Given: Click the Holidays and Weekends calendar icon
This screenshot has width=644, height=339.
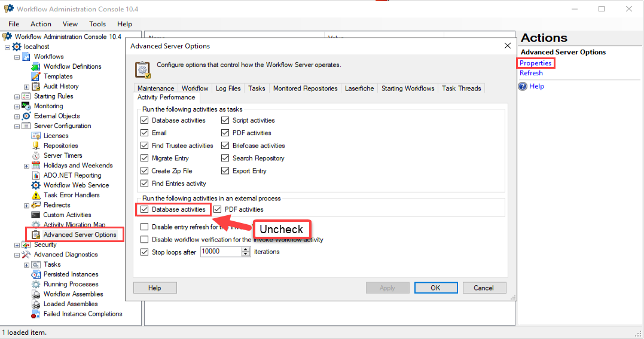Looking at the screenshot, I should coord(36,165).
